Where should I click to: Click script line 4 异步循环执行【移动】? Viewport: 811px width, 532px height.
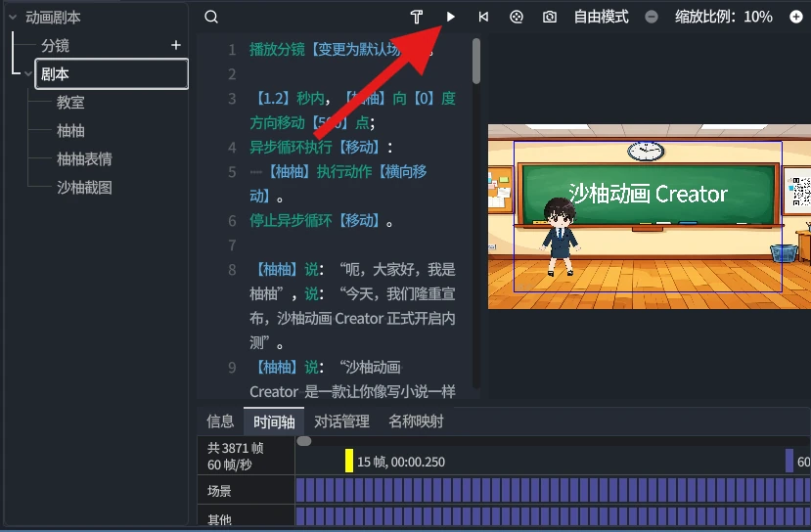point(321,148)
